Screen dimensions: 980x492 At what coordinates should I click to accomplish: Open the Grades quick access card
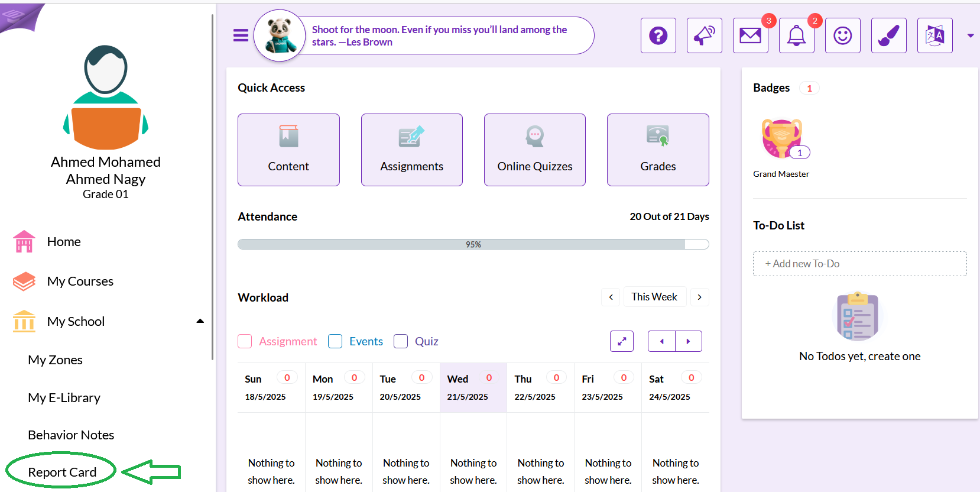click(658, 150)
